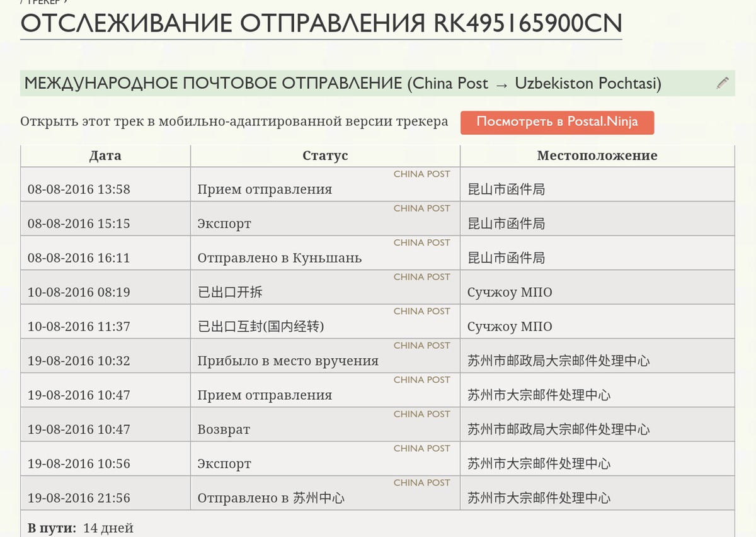Click the "CHINA POST" label above "已出口开拆"
The width and height of the screenshot is (756, 537).
[422, 277]
